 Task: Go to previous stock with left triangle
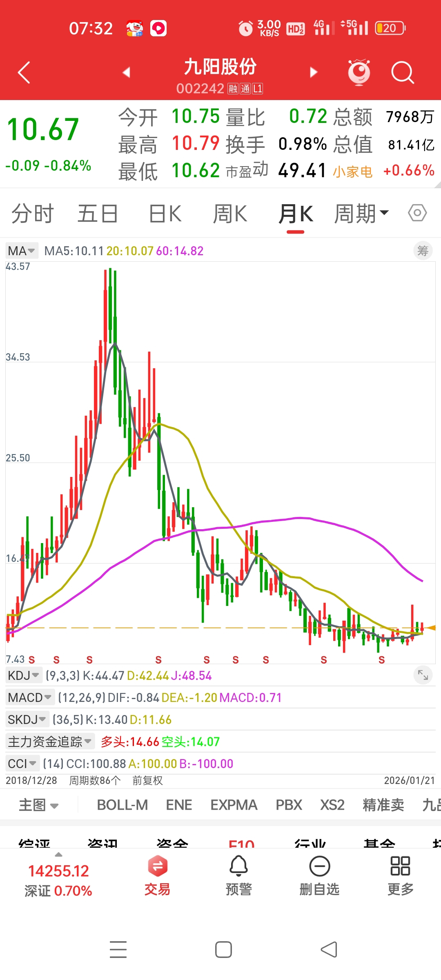126,72
